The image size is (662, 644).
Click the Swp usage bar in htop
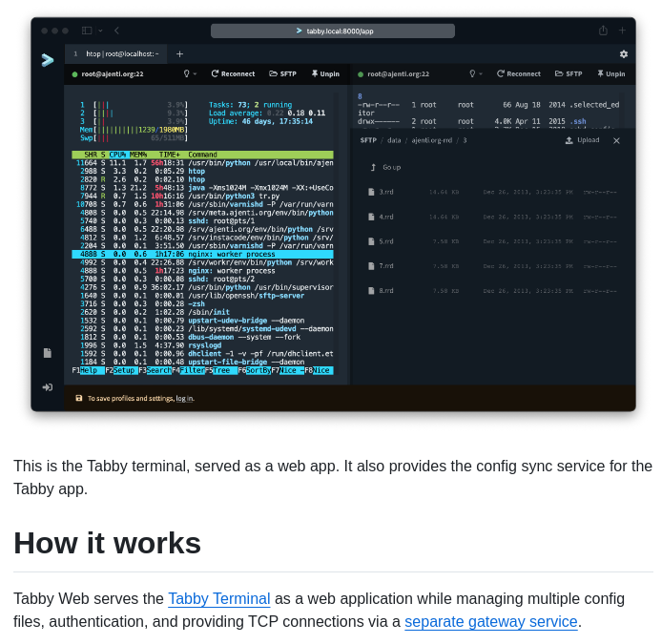click(134, 138)
